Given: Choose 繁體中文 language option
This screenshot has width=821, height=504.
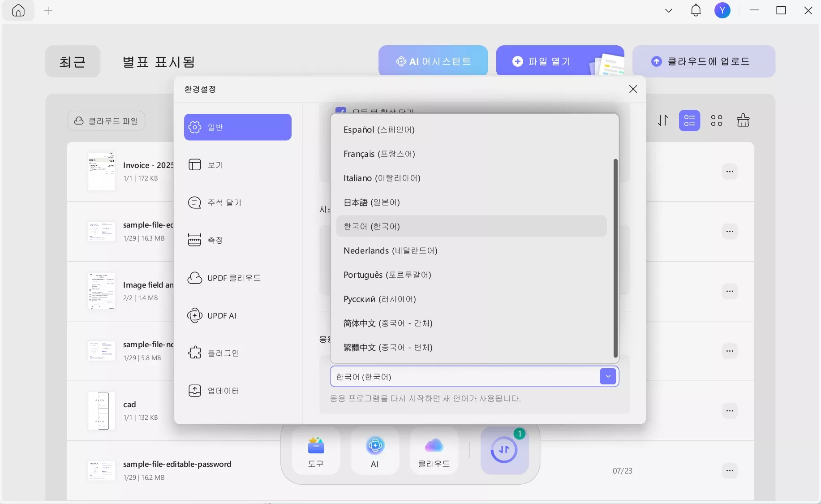Looking at the screenshot, I should [x=471, y=347].
